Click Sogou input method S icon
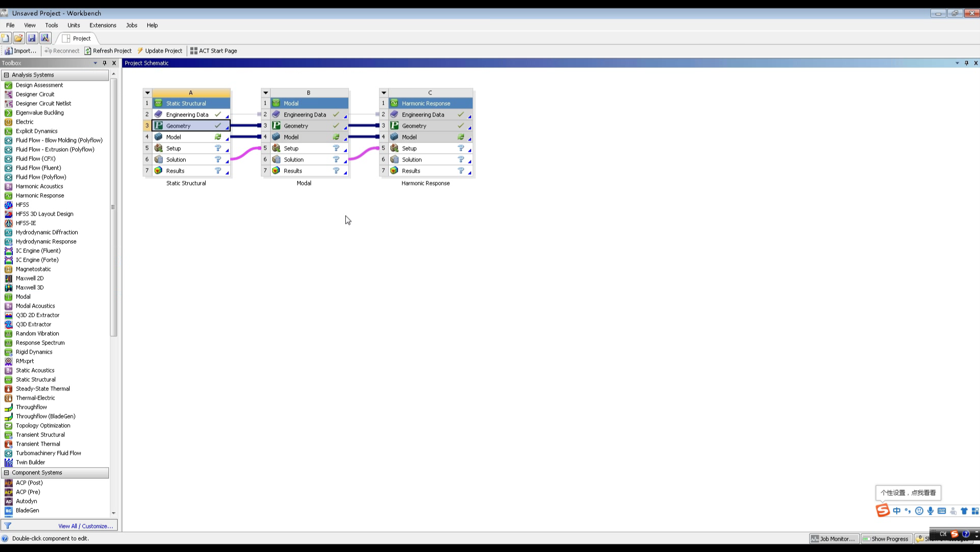 [x=883, y=511]
